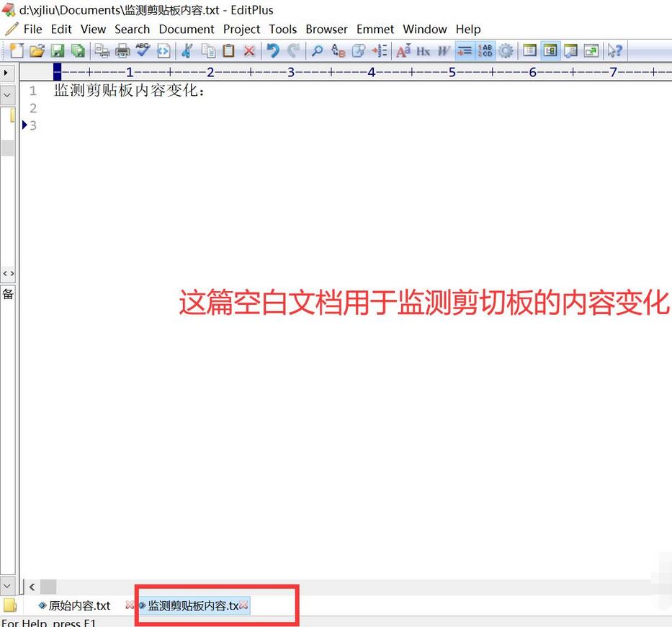Click line number 1 in the gutter
The height and width of the screenshot is (627, 672).
[33, 91]
